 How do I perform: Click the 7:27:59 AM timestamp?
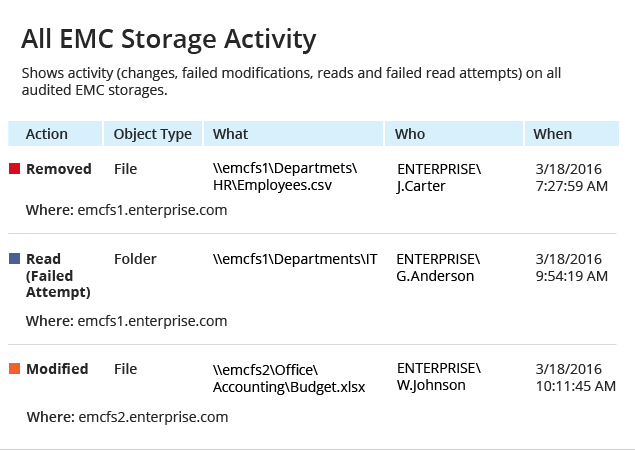571,186
